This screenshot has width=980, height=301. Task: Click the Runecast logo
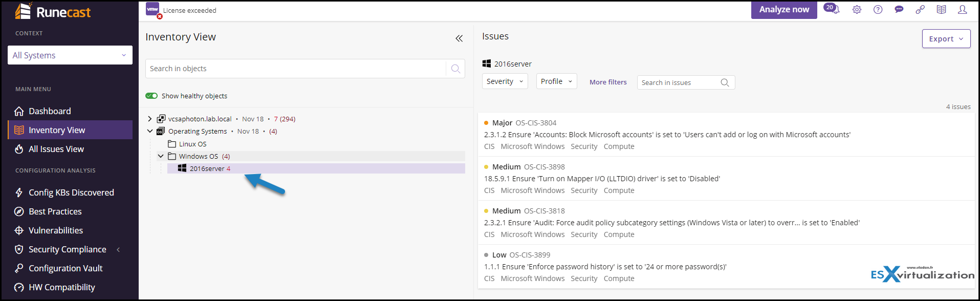[53, 11]
